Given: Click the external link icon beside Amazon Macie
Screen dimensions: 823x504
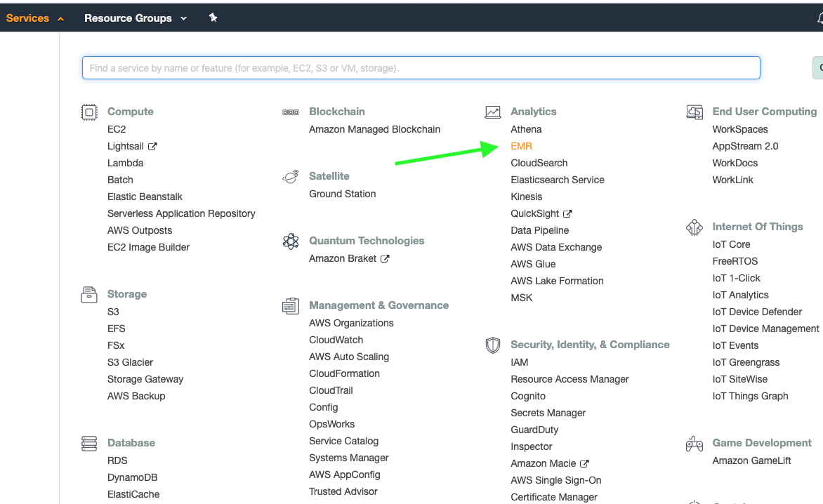Looking at the screenshot, I should 584,463.
